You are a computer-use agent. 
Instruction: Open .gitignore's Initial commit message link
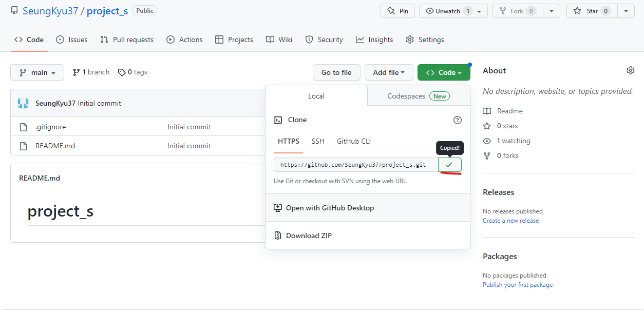pyautogui.click(x=189, y=127)
